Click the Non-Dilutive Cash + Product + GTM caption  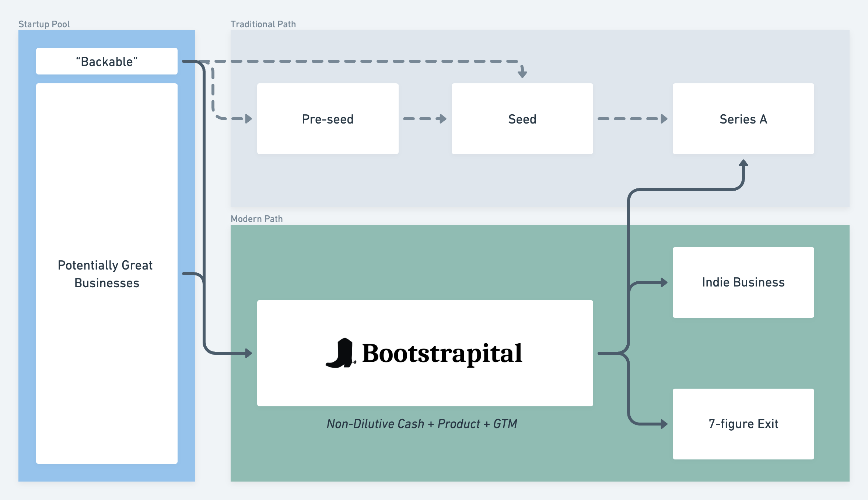pyautogui.click(x=422, y=424)
